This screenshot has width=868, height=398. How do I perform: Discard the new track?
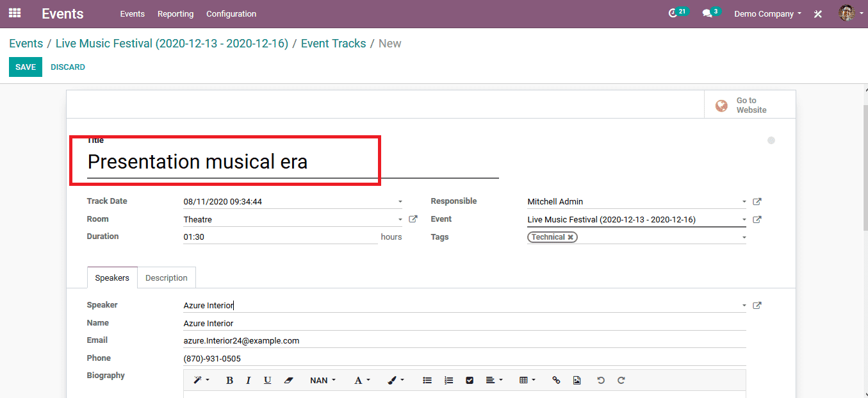(x=68, y=67)
